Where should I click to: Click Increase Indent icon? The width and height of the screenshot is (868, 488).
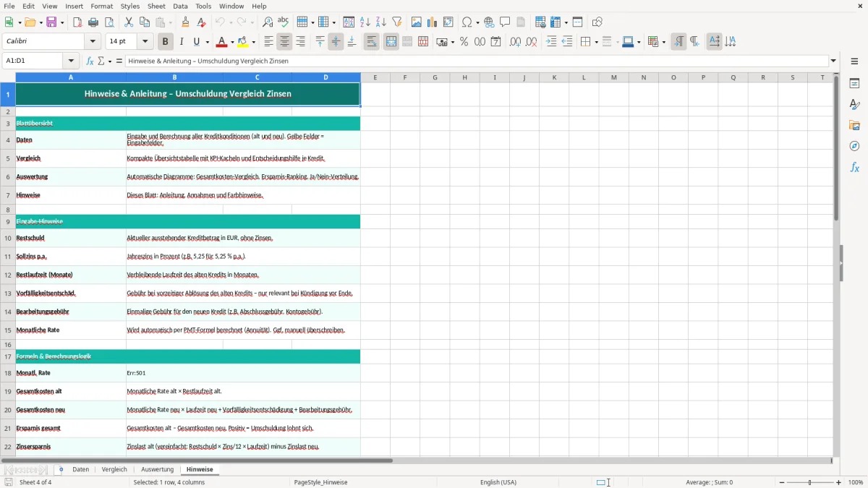click(551, 42)
